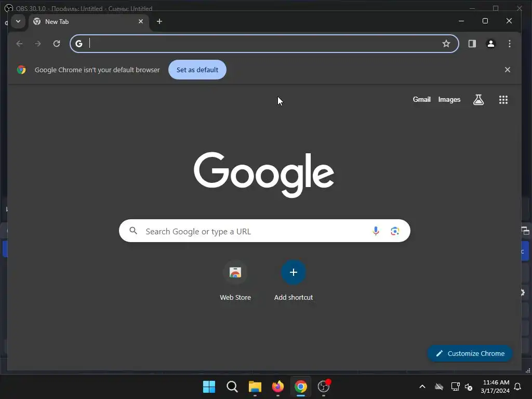Go back to the previous page
This screenshot has width=532, height=399.
pyautogui.click(x=19, y=44)
